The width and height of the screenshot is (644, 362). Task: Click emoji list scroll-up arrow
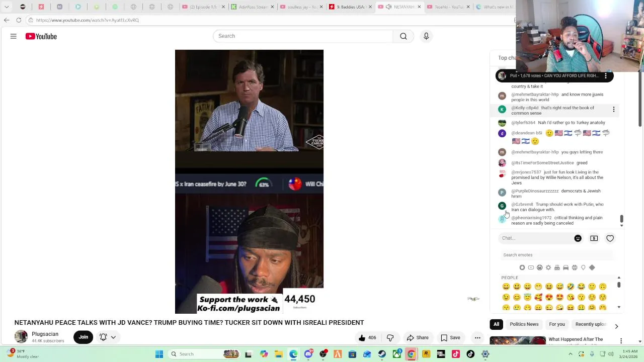click(x=619, y=278)
